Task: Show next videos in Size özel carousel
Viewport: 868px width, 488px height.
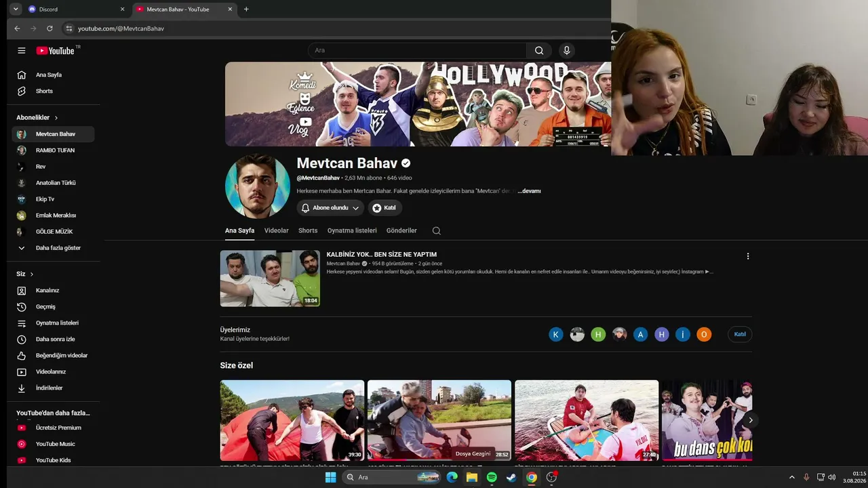Action: coord(751,420)
